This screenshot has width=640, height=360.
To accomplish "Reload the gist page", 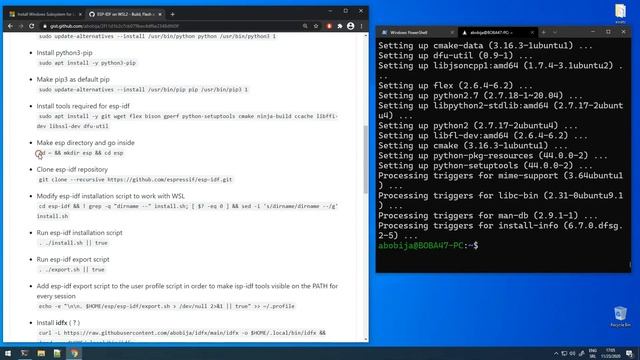I will click(x=31, y=26).
